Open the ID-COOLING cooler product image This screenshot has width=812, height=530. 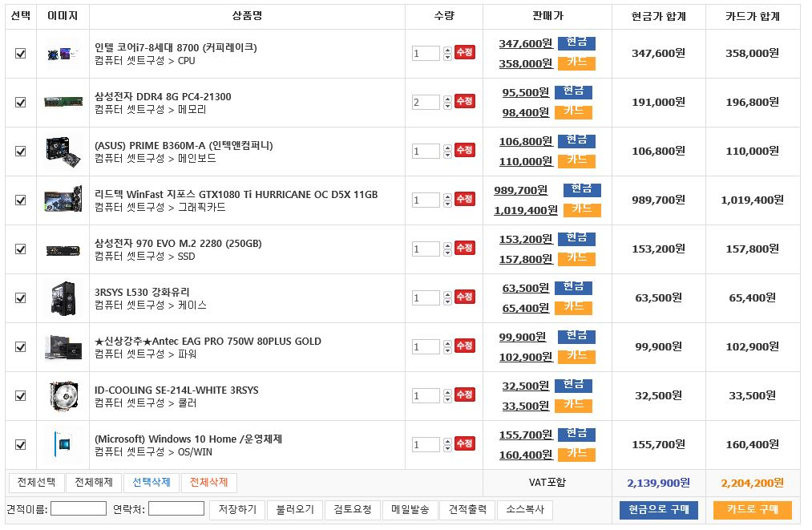click(62, 395)
